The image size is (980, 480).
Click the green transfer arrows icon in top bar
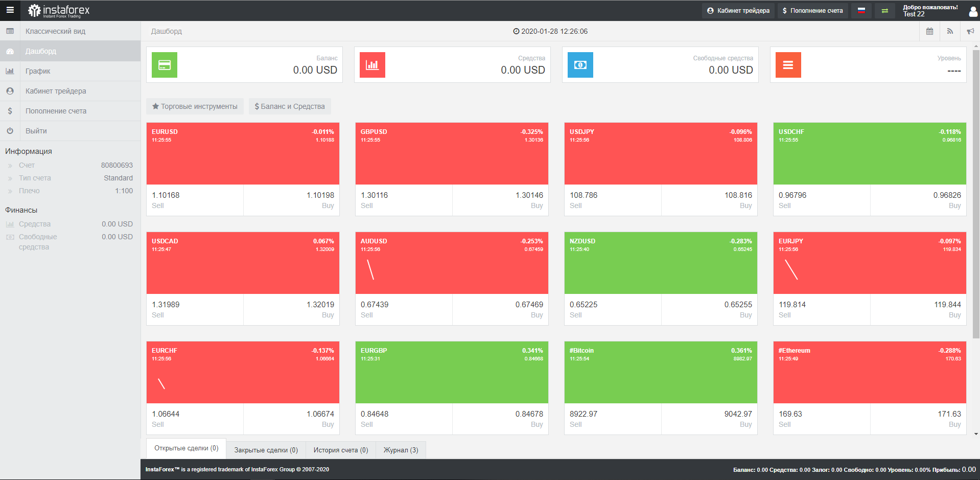884,10
